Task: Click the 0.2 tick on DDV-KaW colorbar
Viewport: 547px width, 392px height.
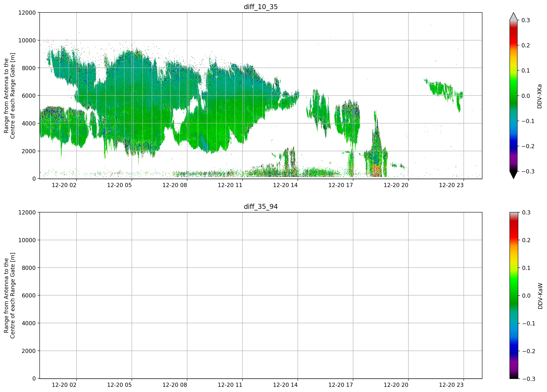Action: point(526,240)
